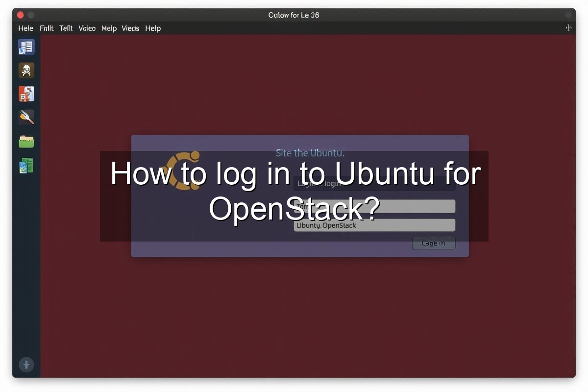Viewport: 588px width, 392px height.
Task: Click the skull and crossbones sidebar icon
Action: 26,71
